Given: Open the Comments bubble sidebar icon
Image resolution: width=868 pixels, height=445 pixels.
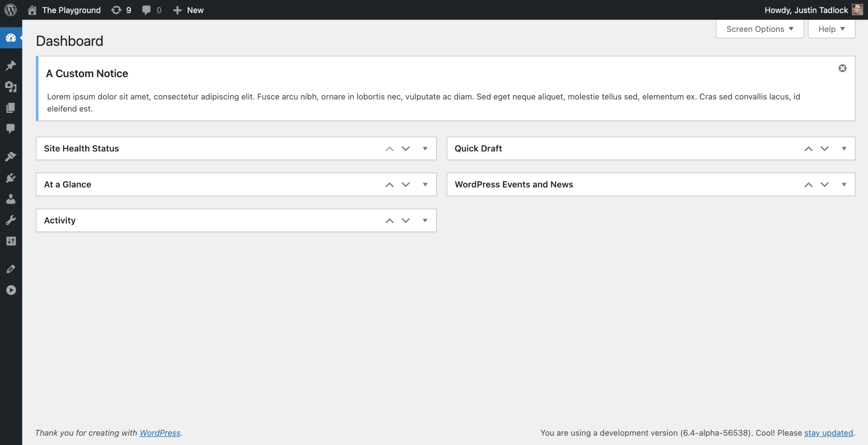Looking at the screenshot, I should pos(11,128).
